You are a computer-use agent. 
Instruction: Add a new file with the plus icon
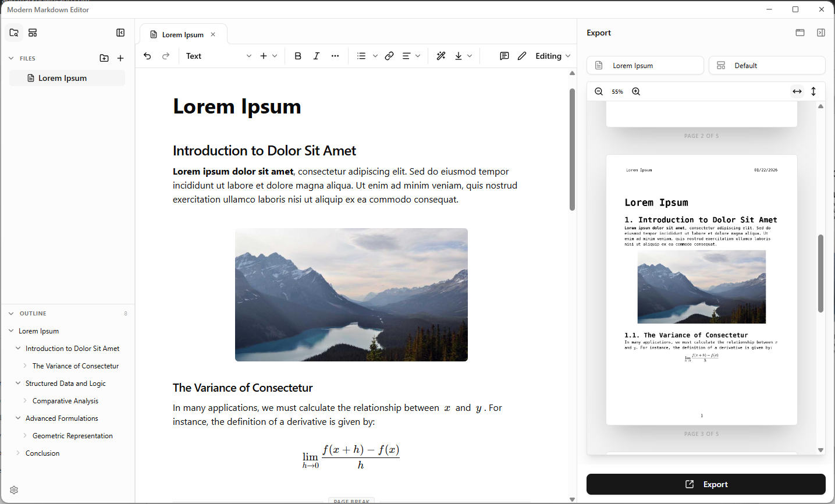click(120, 58)
